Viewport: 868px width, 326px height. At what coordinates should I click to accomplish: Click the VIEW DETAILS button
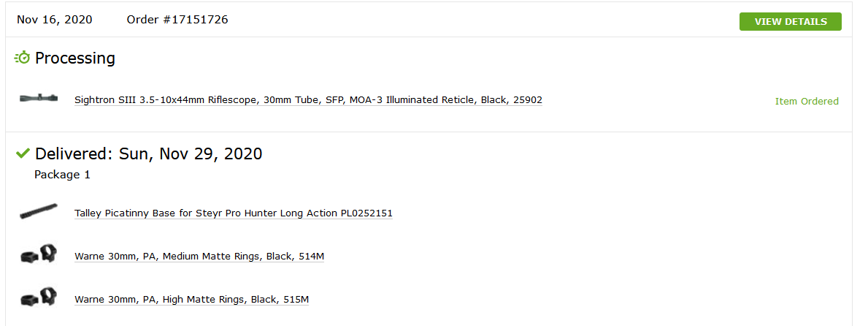click(790, 22)
